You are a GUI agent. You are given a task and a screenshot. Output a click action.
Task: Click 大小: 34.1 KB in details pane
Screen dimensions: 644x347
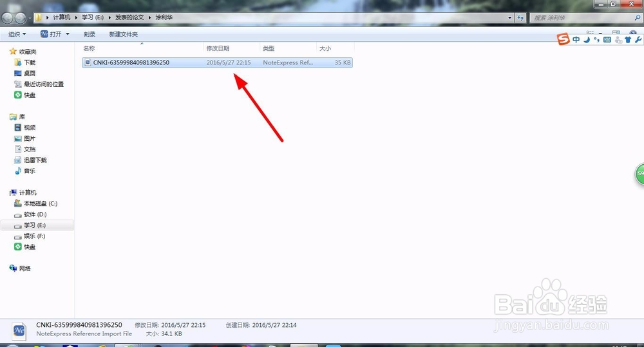(x=164, y=333)
